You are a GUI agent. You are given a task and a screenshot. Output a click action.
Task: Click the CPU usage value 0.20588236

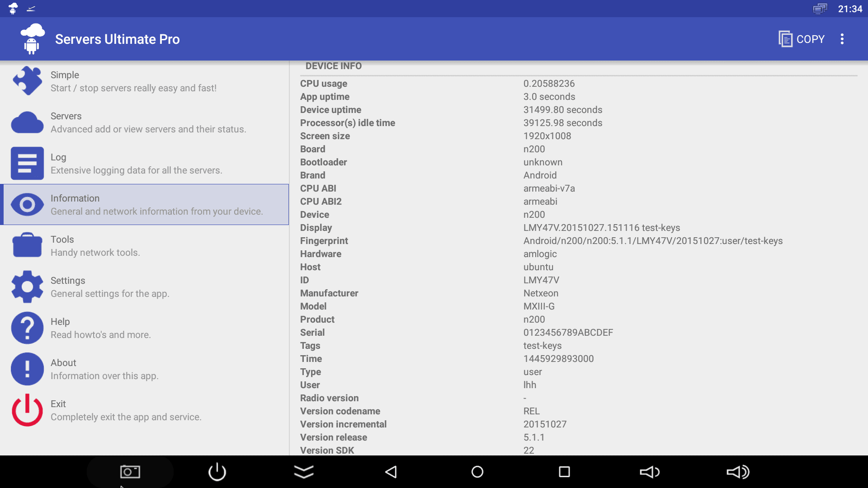coord(549,84)
